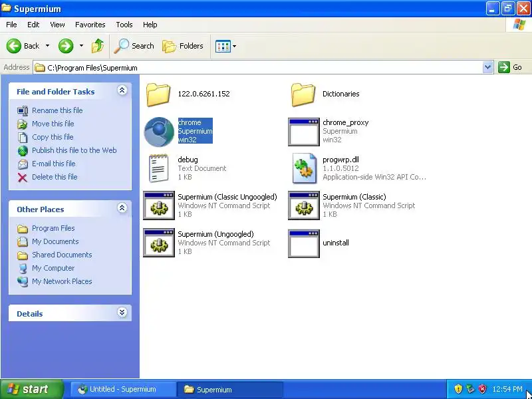The image size is (532, 399).
Task: Click the red shield alert tray icon
Action: click(x=482, y=389)
